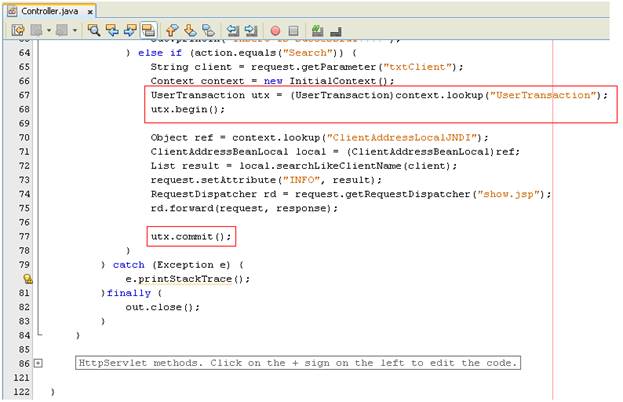Stop Macro Recording square icon
Image resolution: width=623 pixels, height=402 pixels.
293,31
